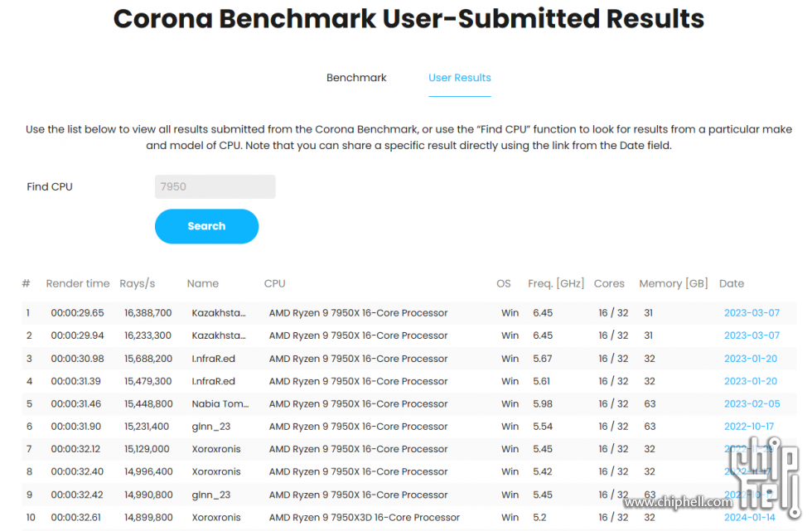This screenshot has width=812, height=531.
Task: Click the rays value 14,996,400
Action: pos(148,472)
